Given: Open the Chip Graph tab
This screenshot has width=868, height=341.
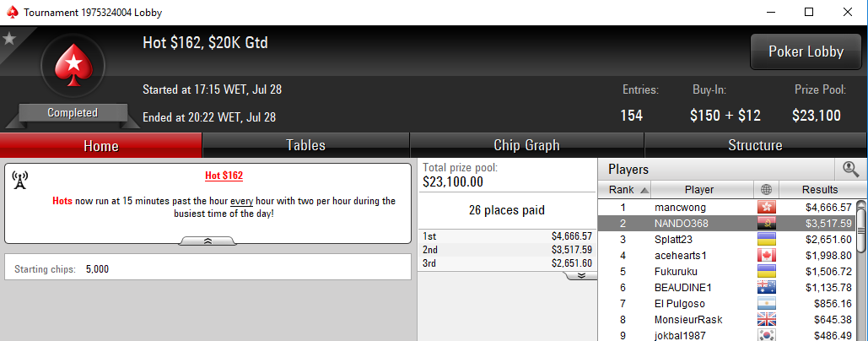Looking at the screenshot, I should point(526,145).
